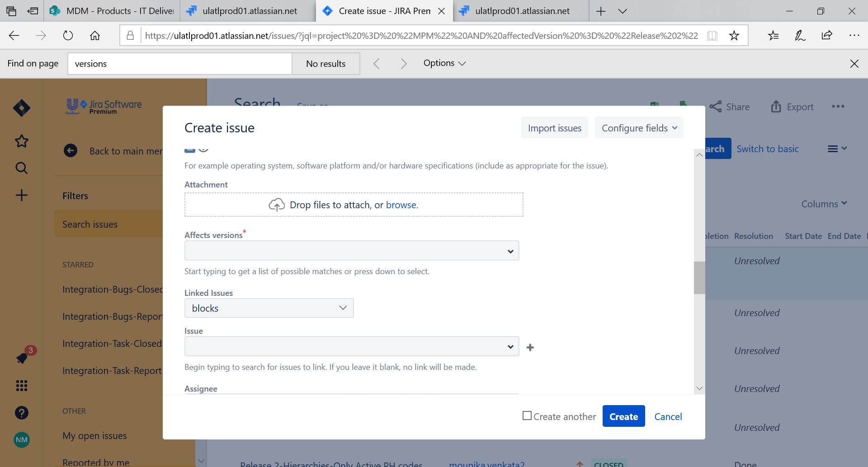Open Linked Issues blocks dropdown

(x=269, y=308)
